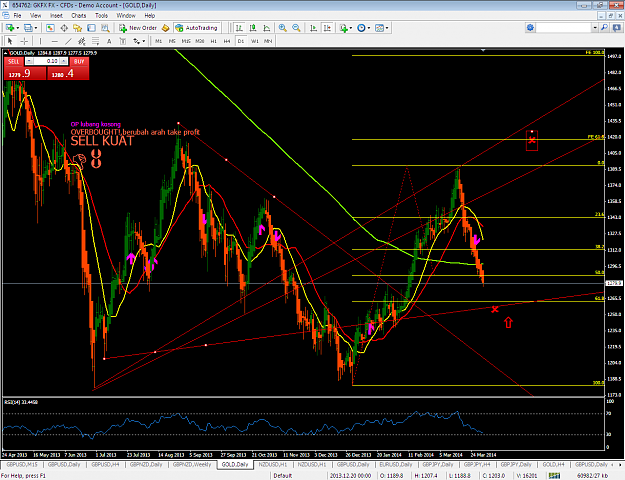
Task: Toggle the AutoTrading button
Action: pyautogui.click(x=197, y=28)
